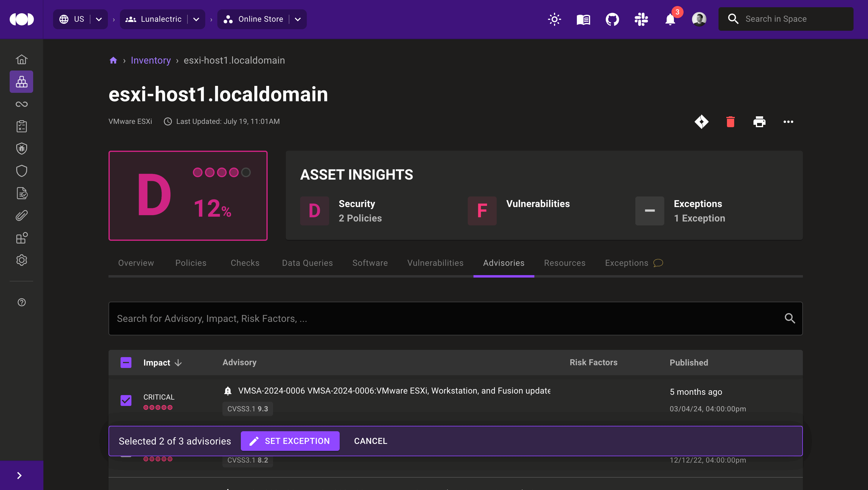
Task: Click the advisory search input field
Action: tap(455, 318)
